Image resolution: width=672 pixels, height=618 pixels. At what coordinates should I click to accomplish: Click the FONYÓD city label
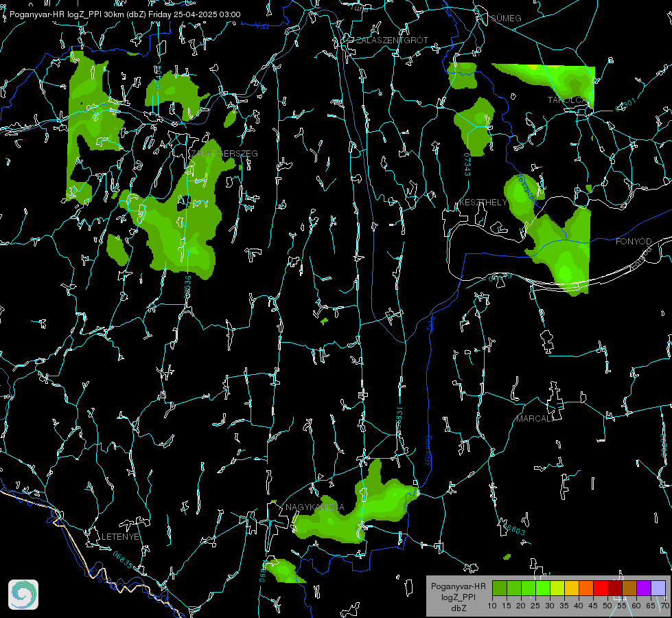coord(634,242)
